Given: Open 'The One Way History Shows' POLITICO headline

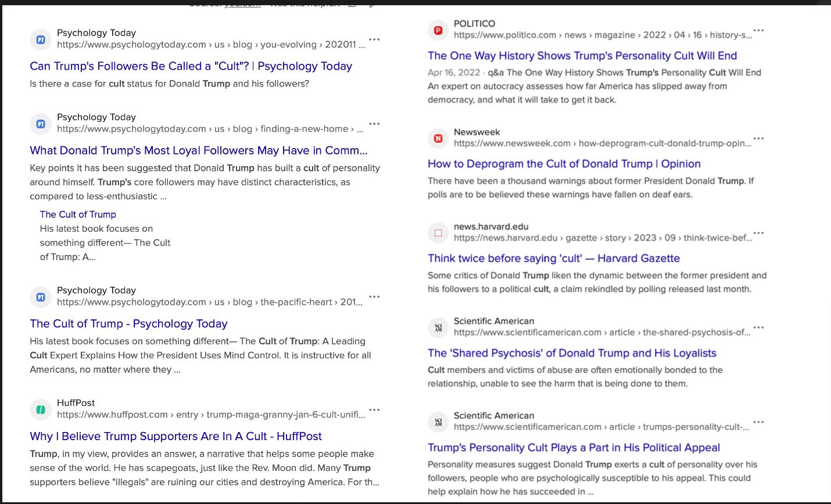Looking at the screenshot, I should point(582,56).
